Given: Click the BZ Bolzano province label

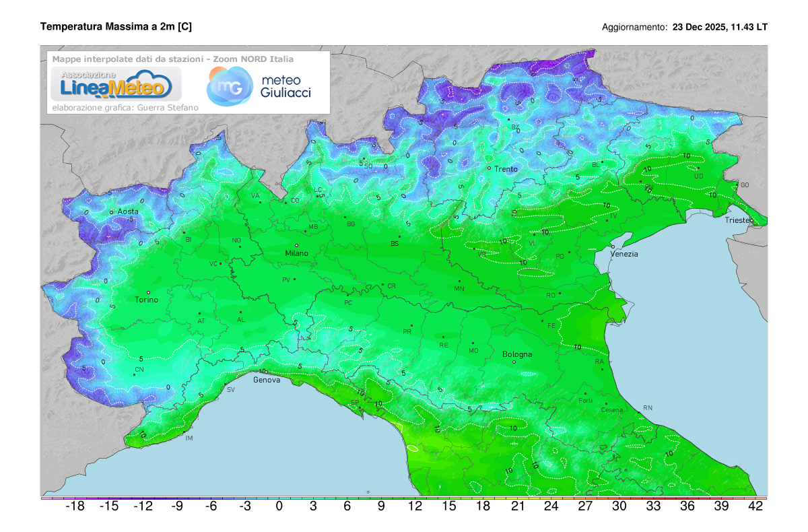Looking at the screenshot, I should pyautogui.click(x=515, y=127).
